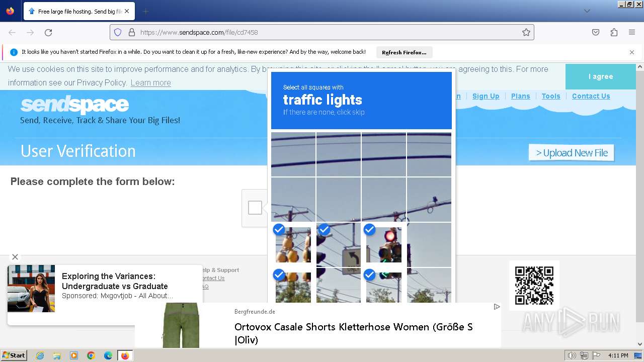Open the Ortovox Casale Shorts ad
The height and width of the screenshot is (362, 644).
tap(318, 325)
